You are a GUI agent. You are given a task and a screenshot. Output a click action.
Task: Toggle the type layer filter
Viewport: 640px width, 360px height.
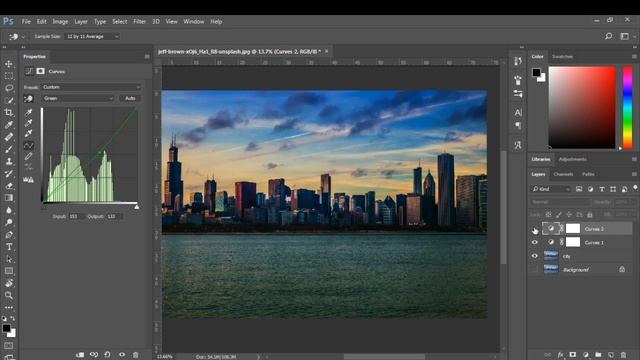(x=602, y=189)
